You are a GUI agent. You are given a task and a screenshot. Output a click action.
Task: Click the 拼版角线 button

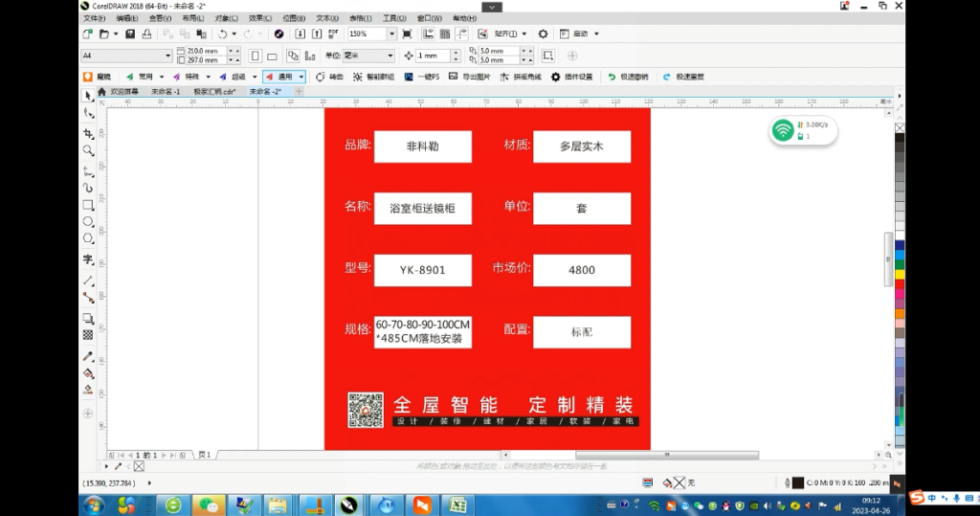point(521,77)
